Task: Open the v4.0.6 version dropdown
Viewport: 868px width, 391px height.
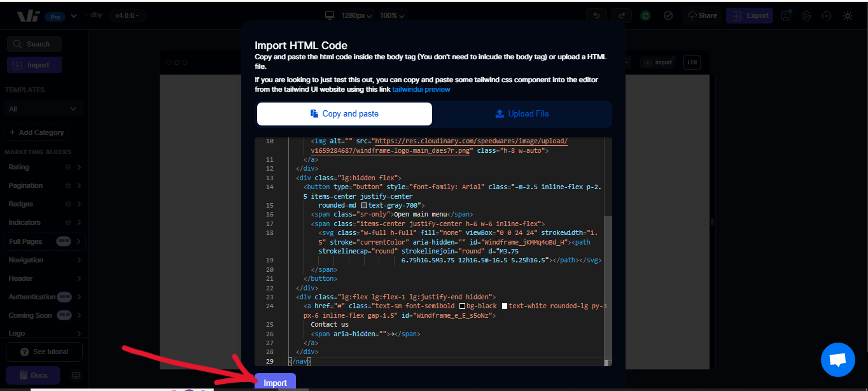Action: click(x=126, y=15)
